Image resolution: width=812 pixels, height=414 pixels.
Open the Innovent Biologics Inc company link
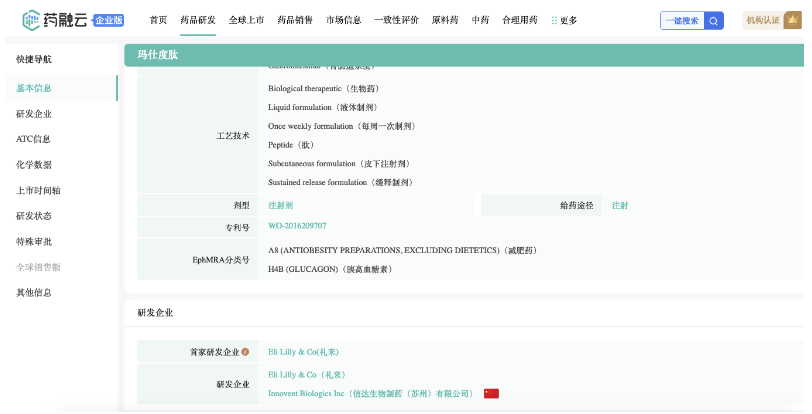click(371, 394)
